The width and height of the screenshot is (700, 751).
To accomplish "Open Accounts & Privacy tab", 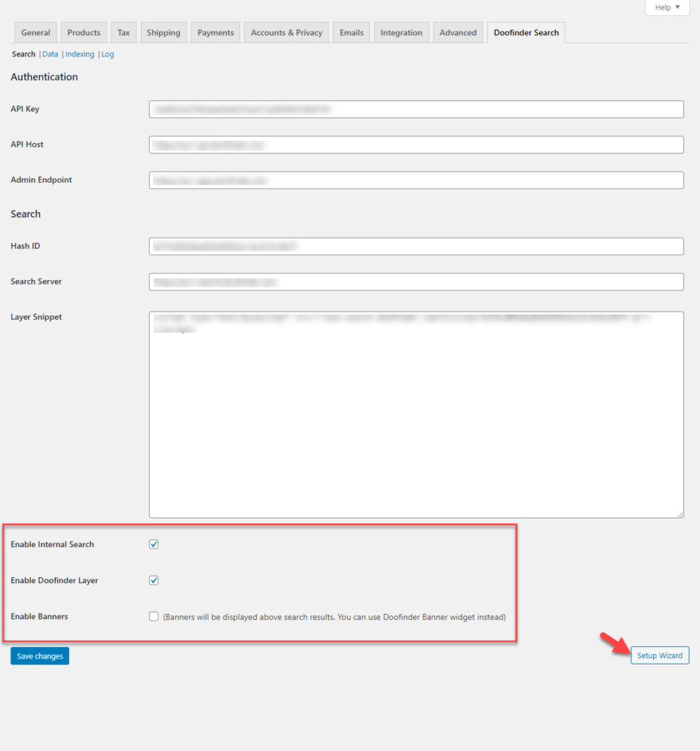I will tap(286, 32).
